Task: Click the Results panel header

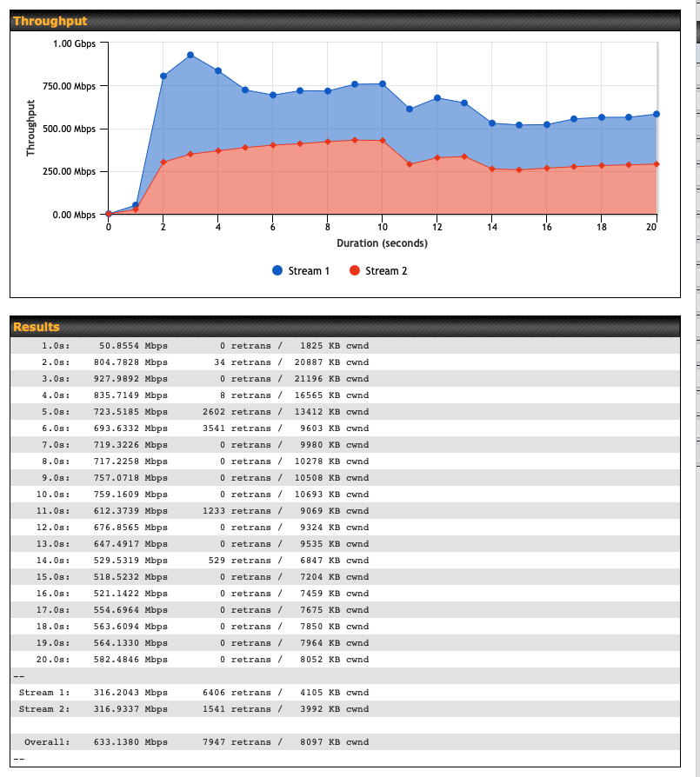Action: (344, 327)
